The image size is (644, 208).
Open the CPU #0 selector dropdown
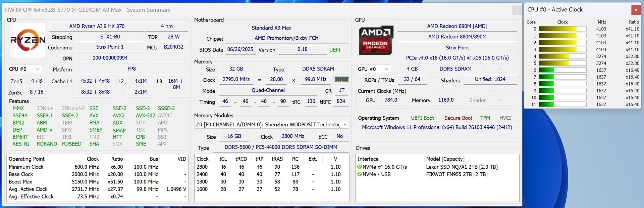click(x=25, y=69)
